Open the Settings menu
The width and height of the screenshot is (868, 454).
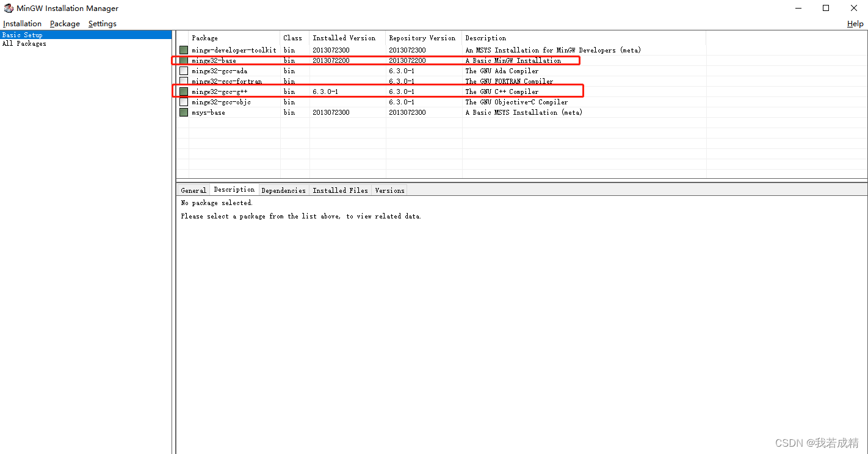[103, 23]
